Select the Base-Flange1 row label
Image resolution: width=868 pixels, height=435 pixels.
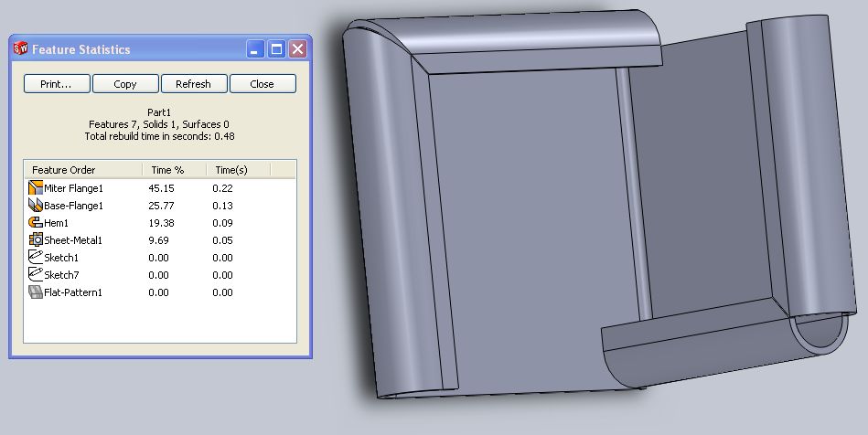coord(73,206)
